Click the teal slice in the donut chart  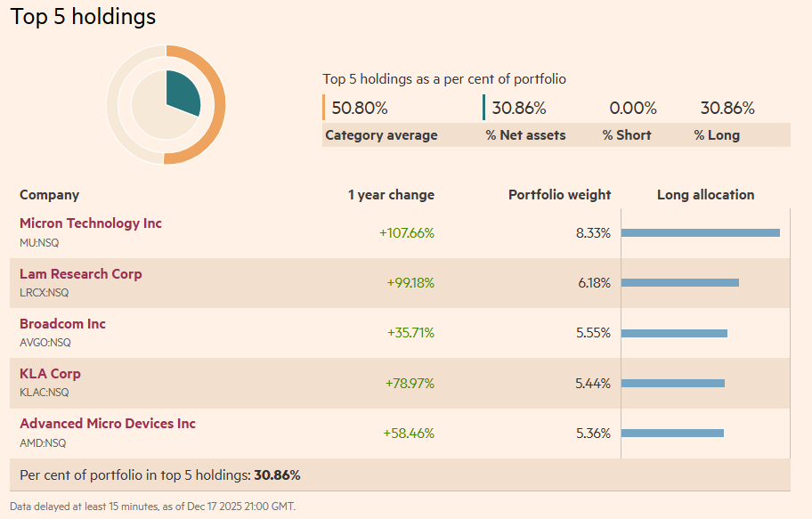184,94
